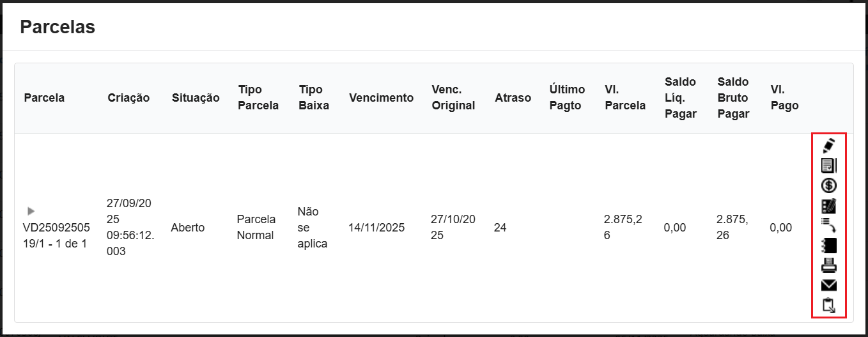Click the document checklist icon
868x337 pixels.
(829, 166)
